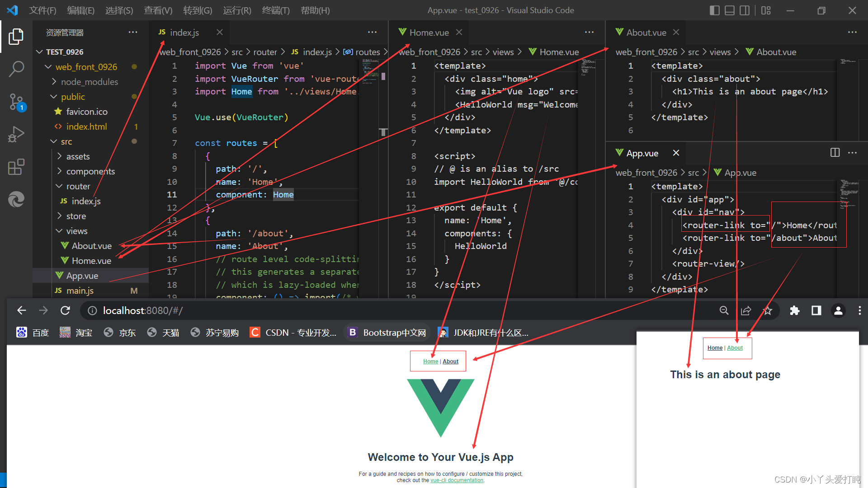Image resolution: width=868 pixels, height=488 pixels.
Task: Open the 终端(T) menu
Action: coord(276,10)
